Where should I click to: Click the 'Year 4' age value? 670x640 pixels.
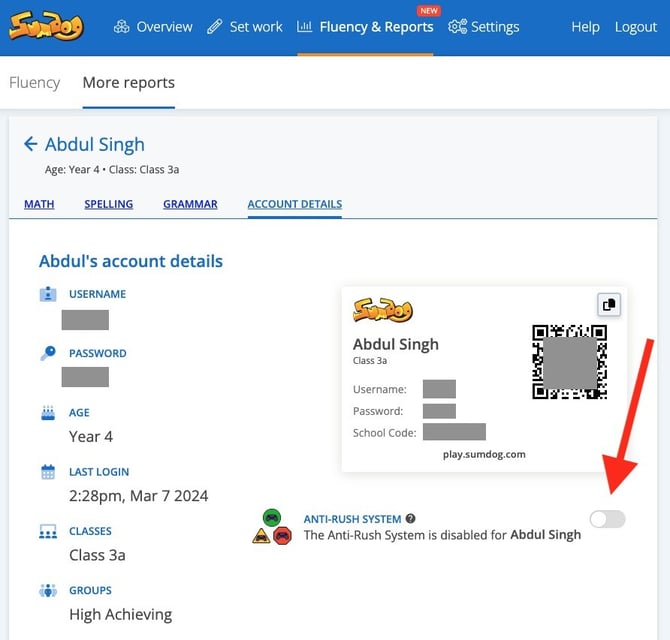click(x=91, y=437)
